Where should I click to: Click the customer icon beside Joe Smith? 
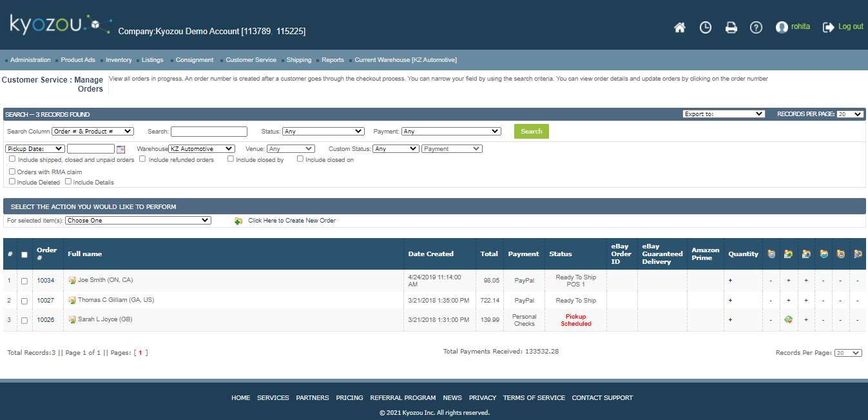(72, 281)
